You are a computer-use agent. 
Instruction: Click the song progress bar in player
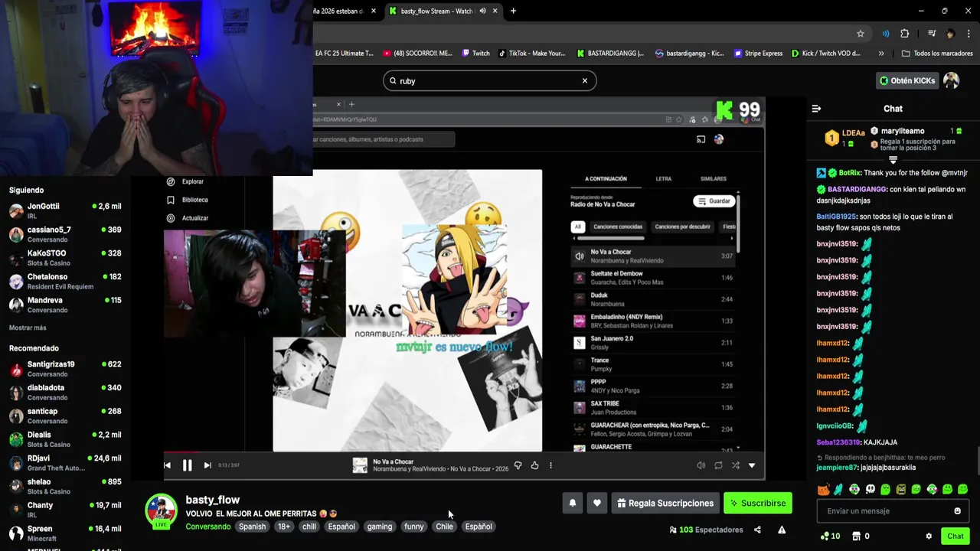463,452
